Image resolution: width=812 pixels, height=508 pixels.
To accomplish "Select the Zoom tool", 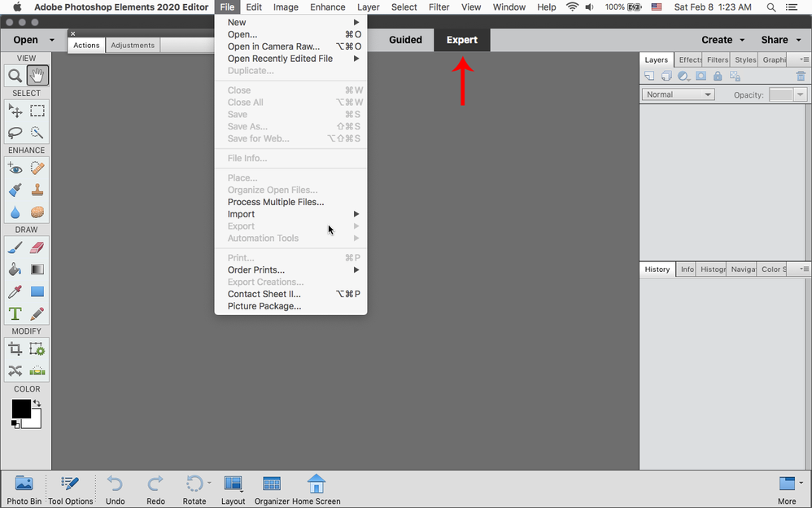I will 15,76.
